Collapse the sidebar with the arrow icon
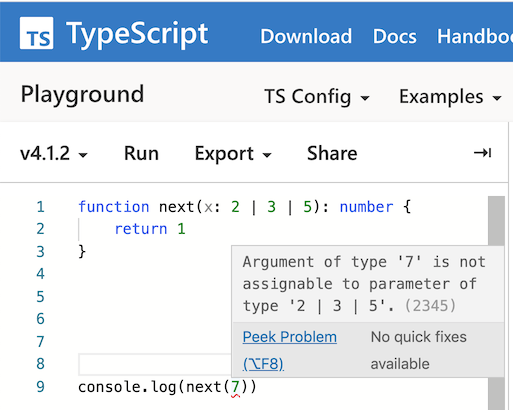This screenshot has width=513, height=410. [x=482, y=153]
